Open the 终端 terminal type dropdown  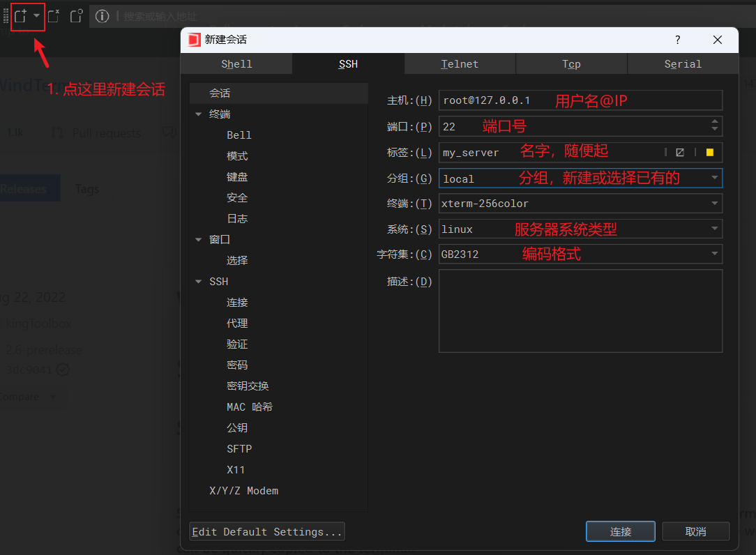pos(715,203)
